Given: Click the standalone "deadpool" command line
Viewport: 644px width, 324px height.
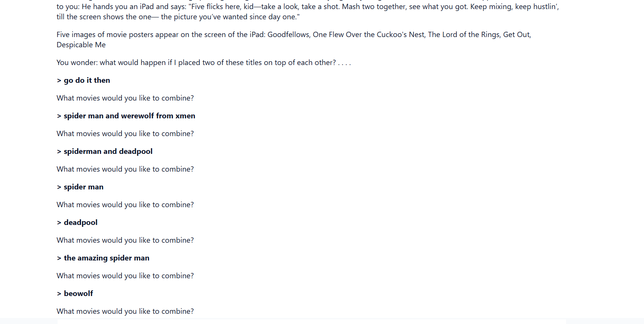Looking at the screenshot, I should pyautogui.click(x=80, y=223).
